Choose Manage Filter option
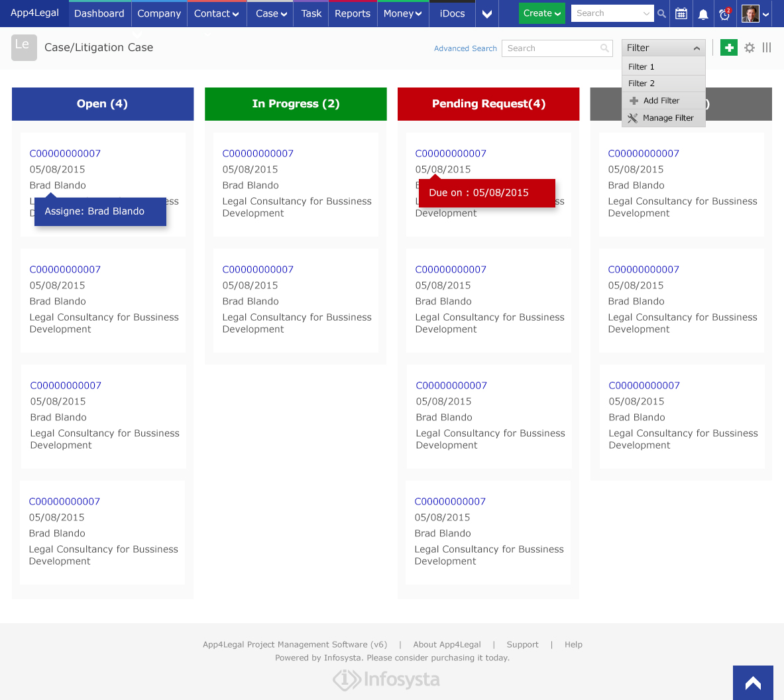 pyautogui.click(x=663, y=118)
